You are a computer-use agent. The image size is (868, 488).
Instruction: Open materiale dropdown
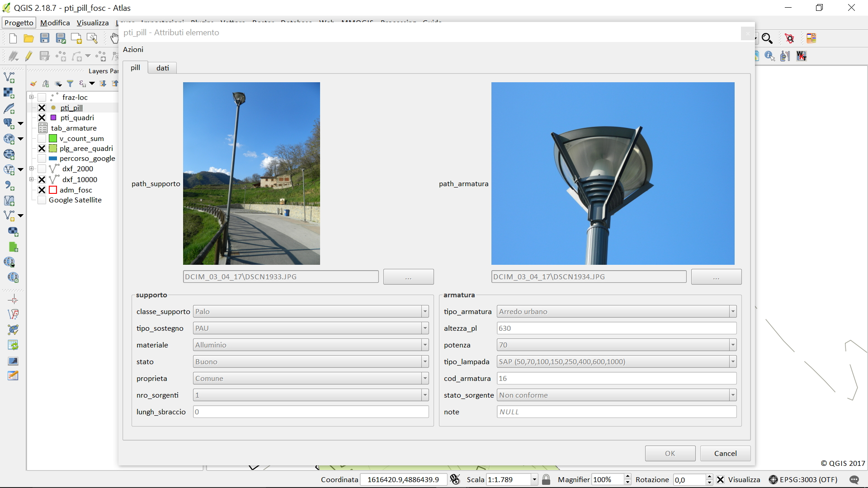point(425,345)
